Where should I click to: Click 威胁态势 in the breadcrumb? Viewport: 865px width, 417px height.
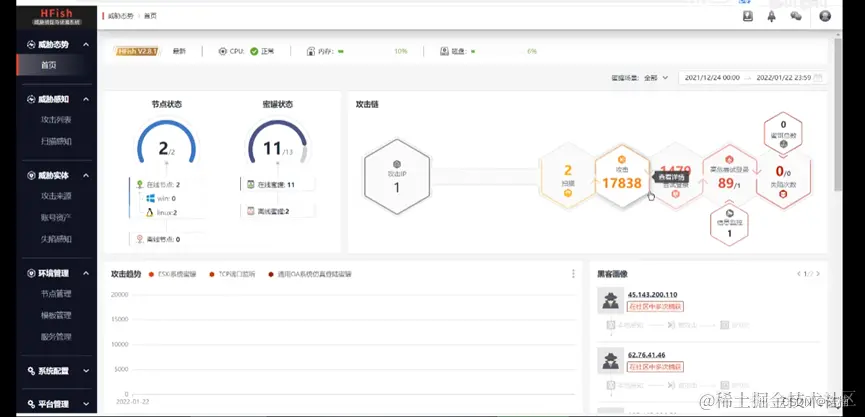coord(121,16)
